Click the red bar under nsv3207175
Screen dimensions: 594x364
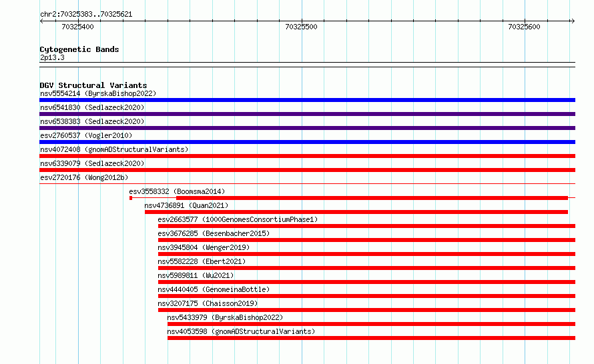366,310
